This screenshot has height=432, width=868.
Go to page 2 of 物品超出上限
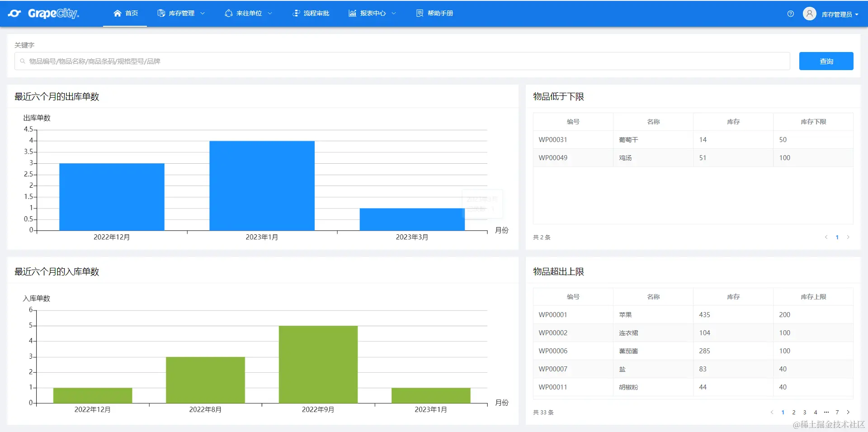[794, 412]
